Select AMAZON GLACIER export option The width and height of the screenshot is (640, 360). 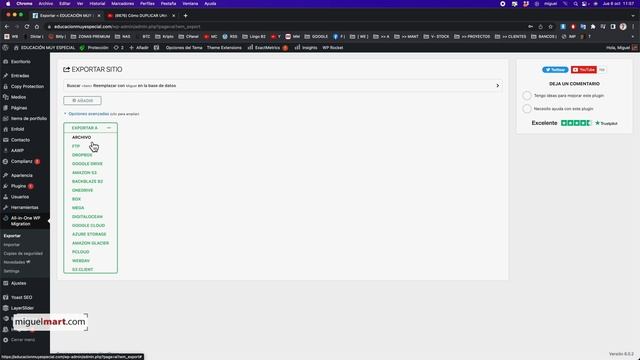90,243
